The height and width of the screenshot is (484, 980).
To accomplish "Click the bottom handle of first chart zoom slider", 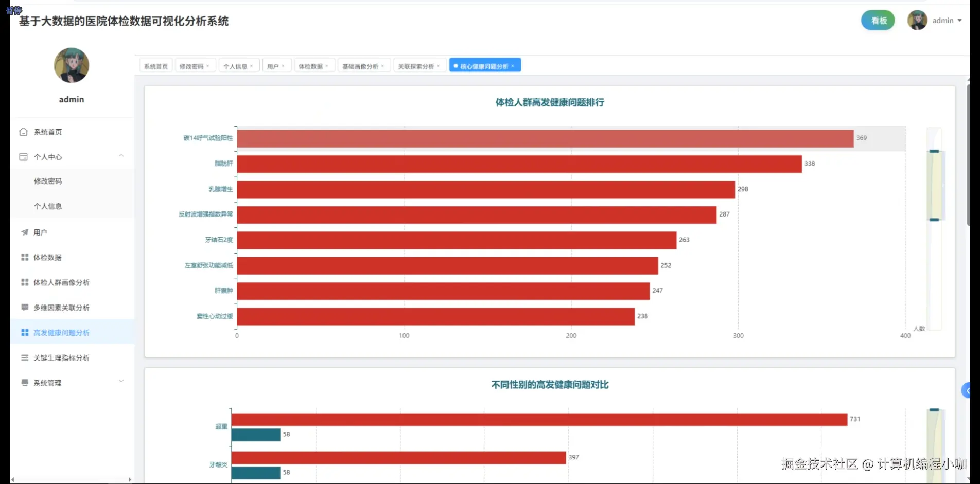I will 934,220.
